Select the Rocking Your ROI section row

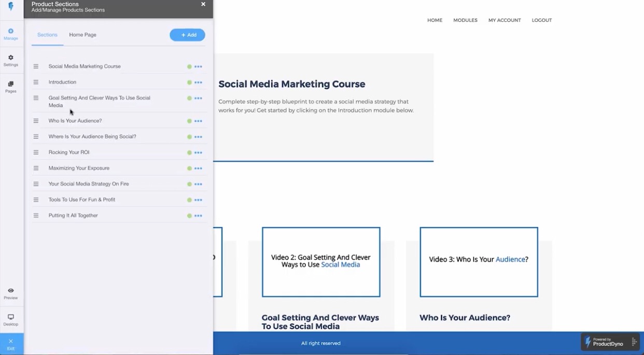pyautogui.click(x=119, y=152)
